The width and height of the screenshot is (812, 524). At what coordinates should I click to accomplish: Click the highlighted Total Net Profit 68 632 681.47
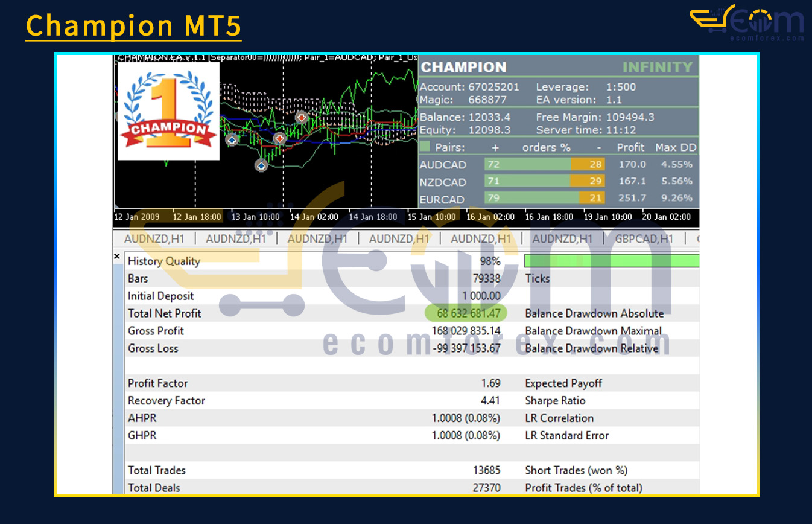point(466,313)
